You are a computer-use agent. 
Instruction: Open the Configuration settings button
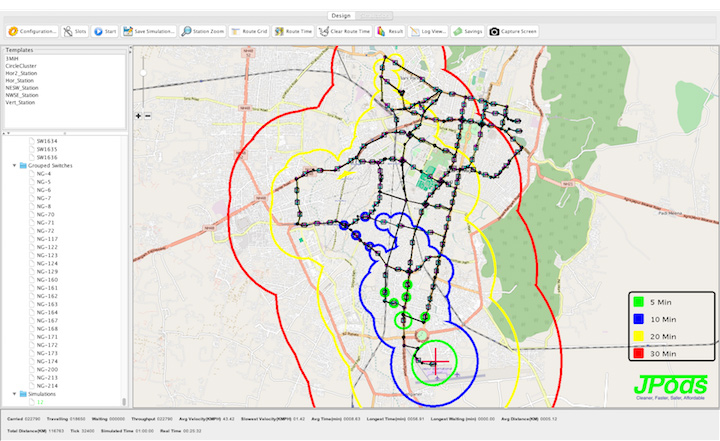(x=33, y=31)
